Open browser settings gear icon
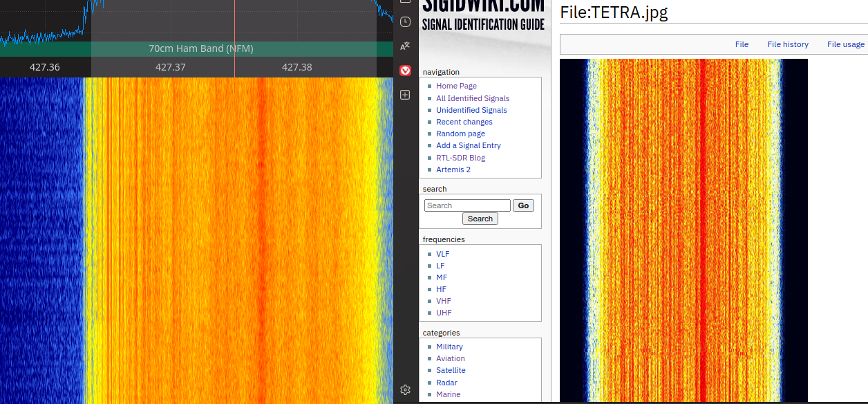This screenshot has width=868, height=404. [406, 390]
